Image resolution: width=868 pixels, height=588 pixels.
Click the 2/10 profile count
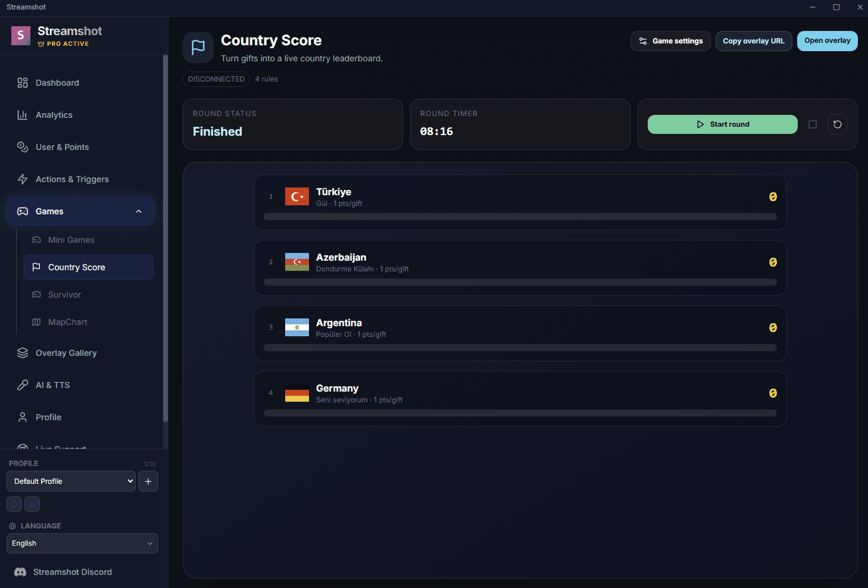[x=150, y=464]
